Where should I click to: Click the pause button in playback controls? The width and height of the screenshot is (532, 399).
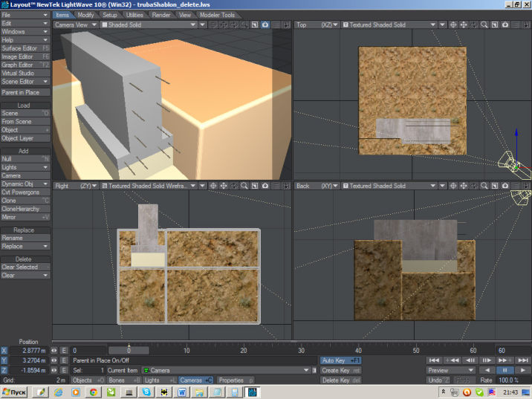coord(506,370)
